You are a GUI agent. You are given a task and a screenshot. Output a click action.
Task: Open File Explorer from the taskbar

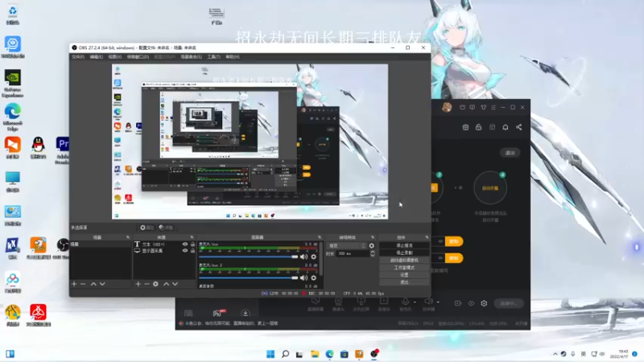(315, 354)
